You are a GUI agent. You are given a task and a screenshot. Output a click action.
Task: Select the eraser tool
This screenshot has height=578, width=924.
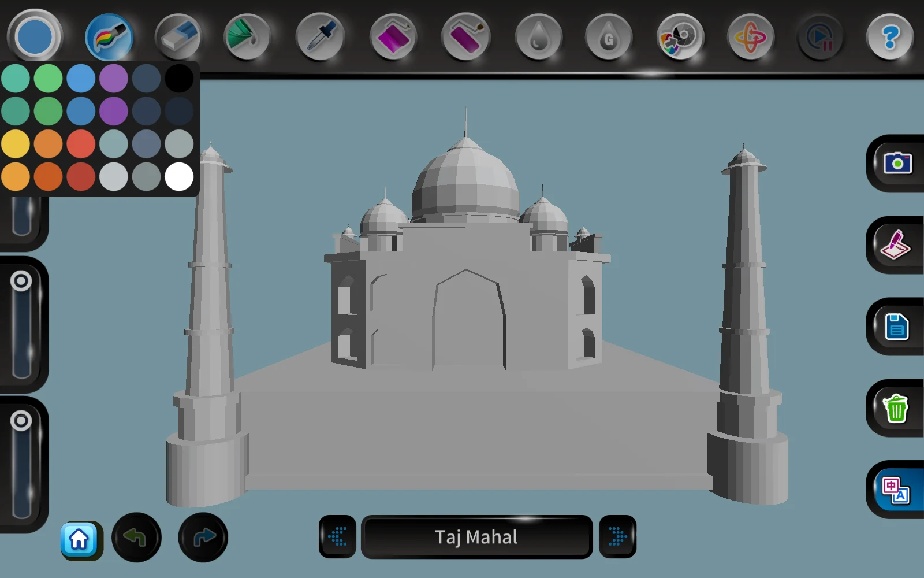point(178,38)
